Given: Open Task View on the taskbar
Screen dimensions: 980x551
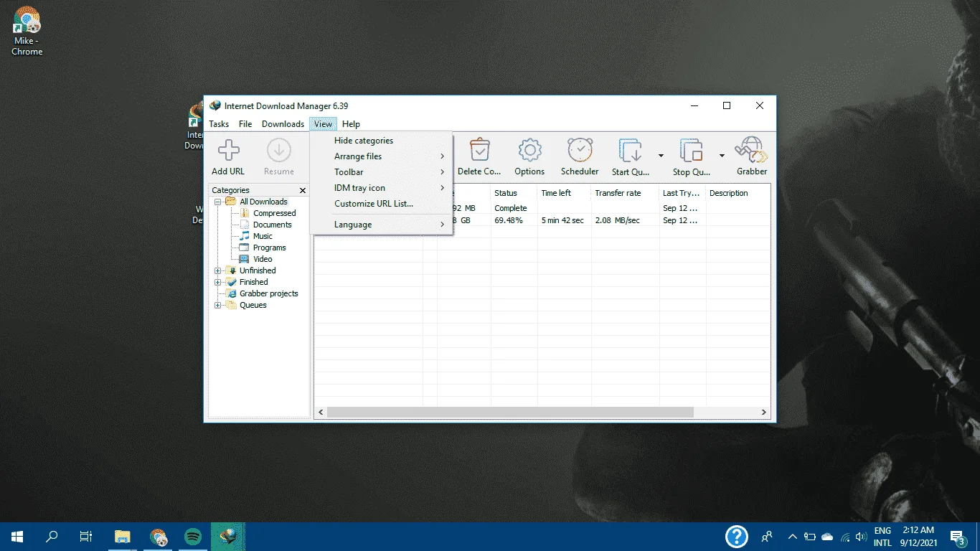Looking at the screenshot, I should pos(86,536).
